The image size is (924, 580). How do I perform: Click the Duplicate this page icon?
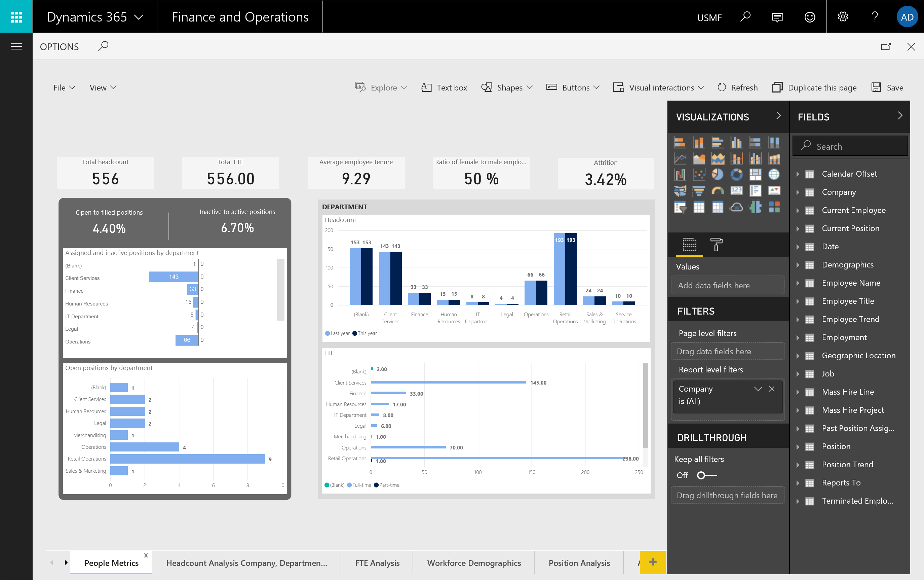coord(776,87)
